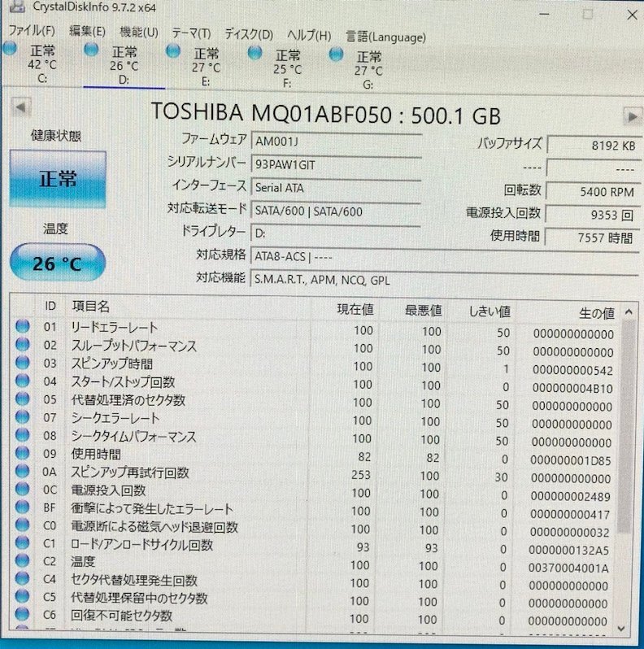
Task: Click status icon of row C5 代替処理保留中のセクタ数
Action: [22, 595]
